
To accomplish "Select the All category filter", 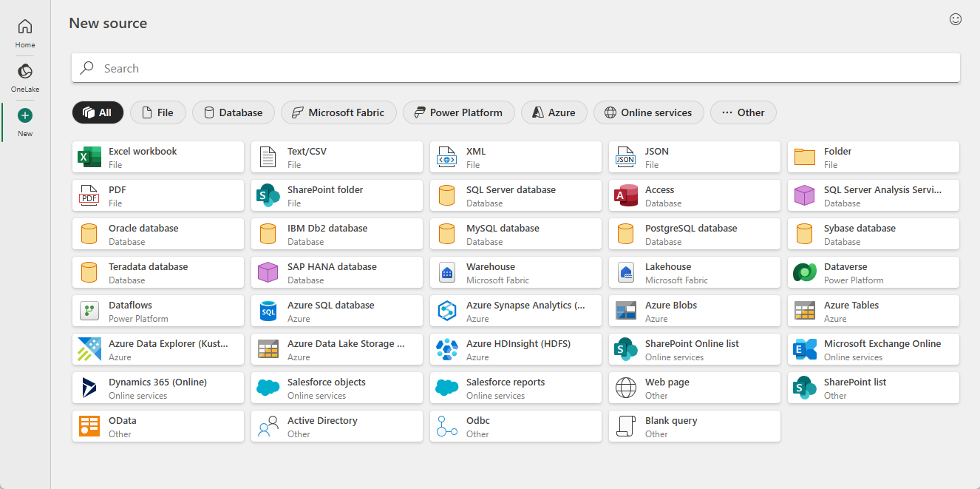I will pos(98,112).
